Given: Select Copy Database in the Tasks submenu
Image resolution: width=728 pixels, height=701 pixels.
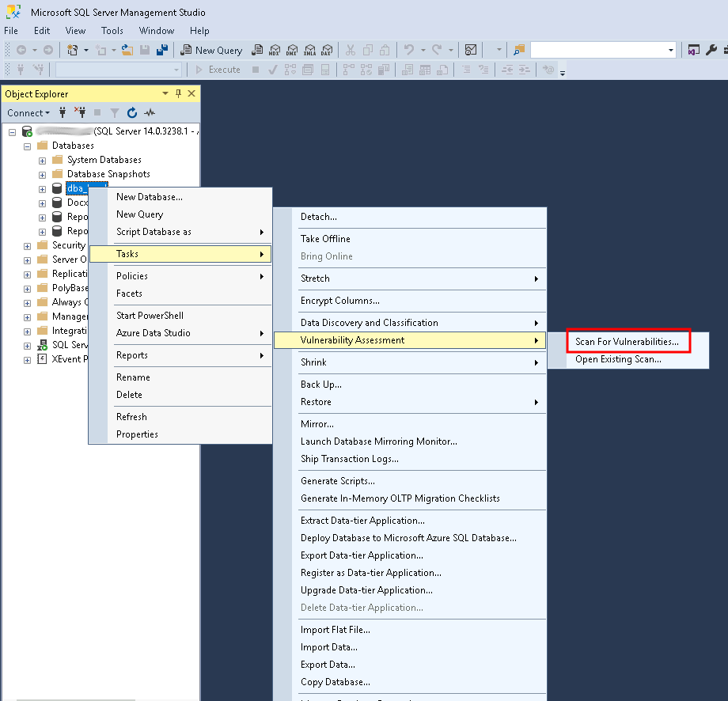Looking at the screenshot, I should tap(410, 682).
